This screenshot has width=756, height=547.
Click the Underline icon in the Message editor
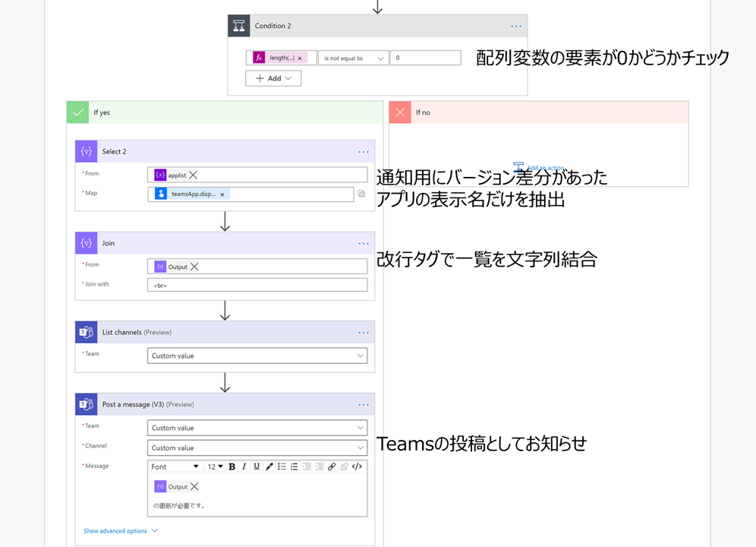click(256, 466)
